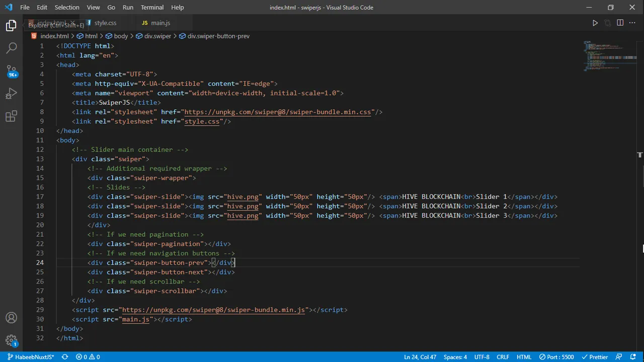Click the Split Editor Right icon

pyautogui.click(x=620, y=23)
